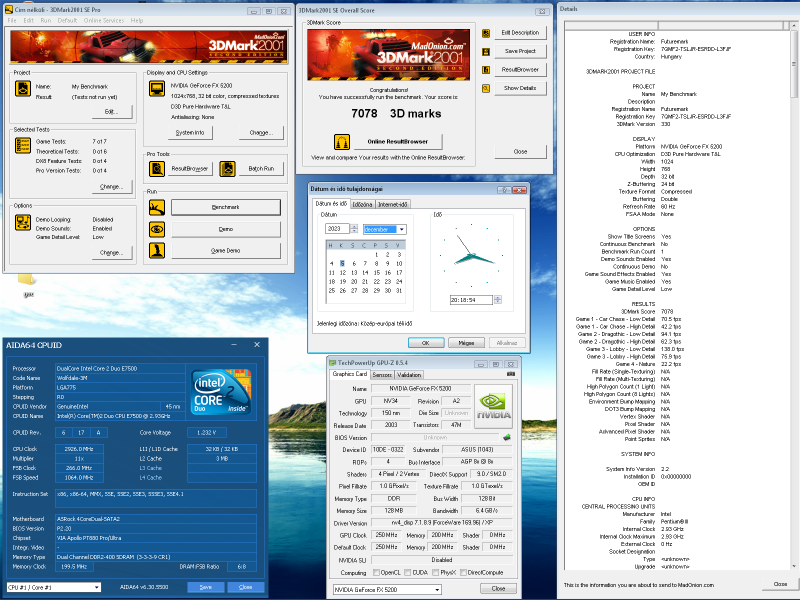Click the Show Details button

[520, 88]
